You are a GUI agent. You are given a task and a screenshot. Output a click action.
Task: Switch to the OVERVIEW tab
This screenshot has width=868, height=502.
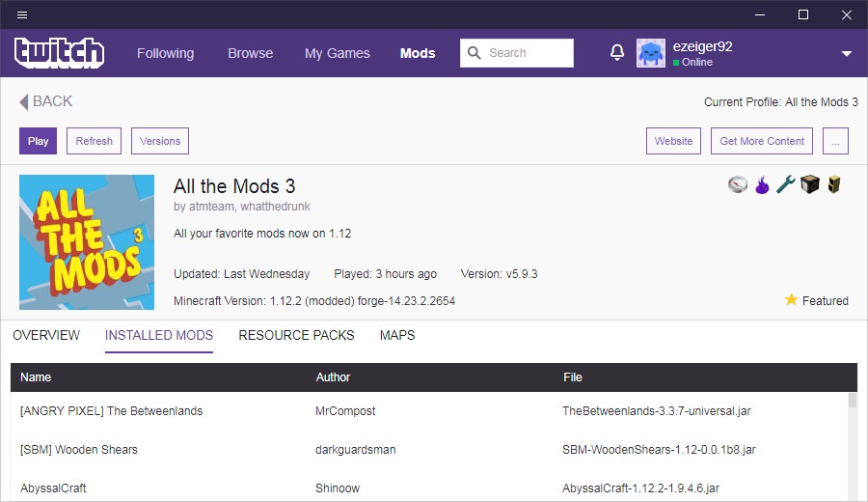pyautogui.click(x=46, y=335)
